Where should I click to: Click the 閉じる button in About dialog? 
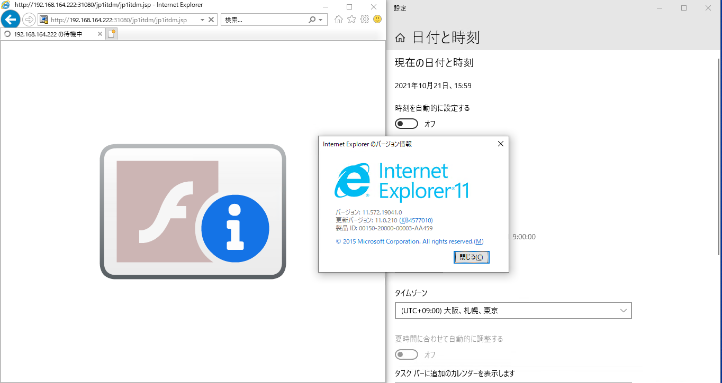point(472,257)
